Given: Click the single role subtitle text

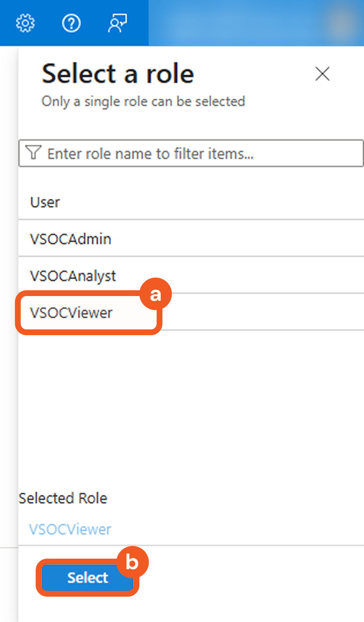Looking at the screenshot, I should [x=143, y=101].
